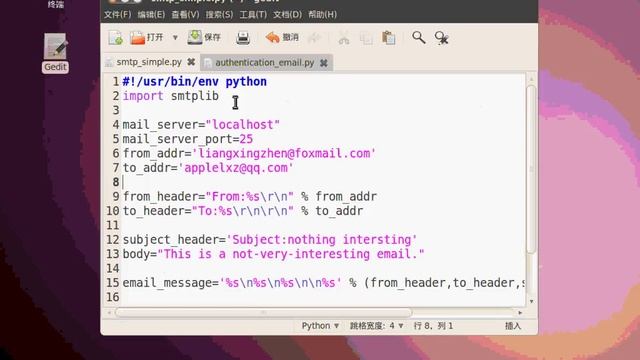
Task: Cut selection with the scissors icon
Action: tap(344, 38)
